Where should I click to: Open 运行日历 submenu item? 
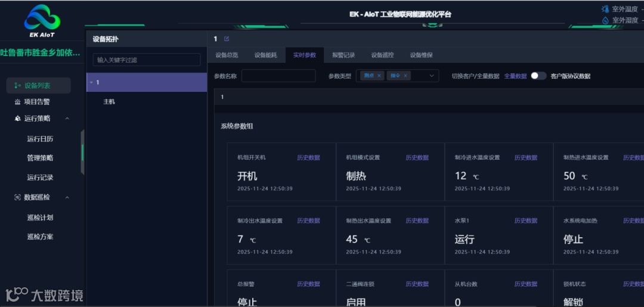41,139
